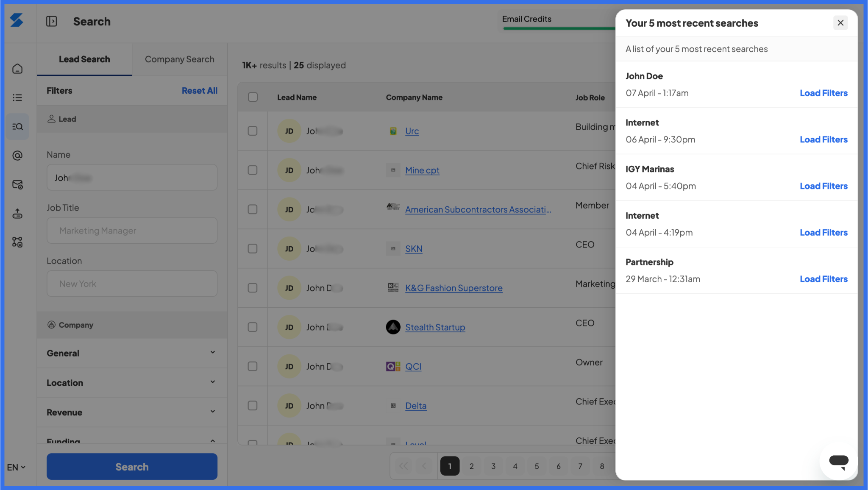Click Reset All filters
This screenshot has width=868, height=490.
200,91
